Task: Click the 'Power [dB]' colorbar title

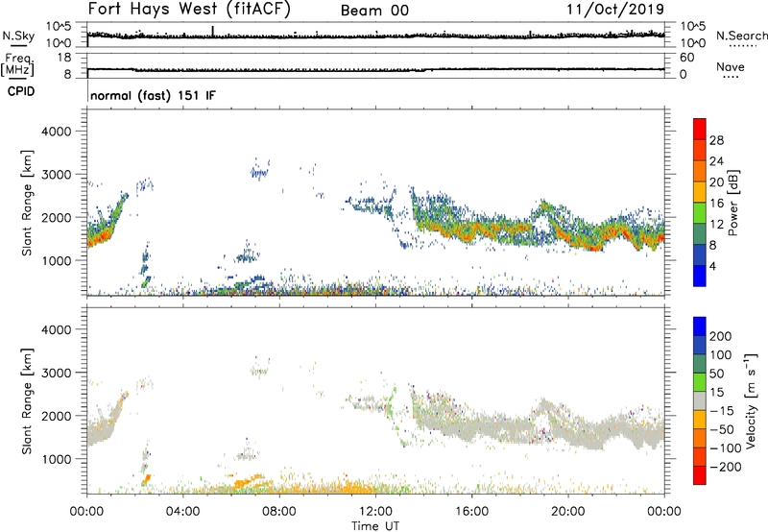Action: [732, 203]
